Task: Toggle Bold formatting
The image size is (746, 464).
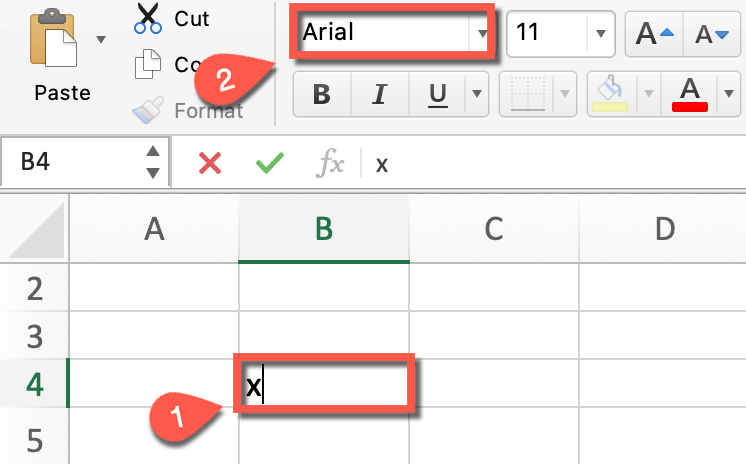Action: [x=322, y=94]
